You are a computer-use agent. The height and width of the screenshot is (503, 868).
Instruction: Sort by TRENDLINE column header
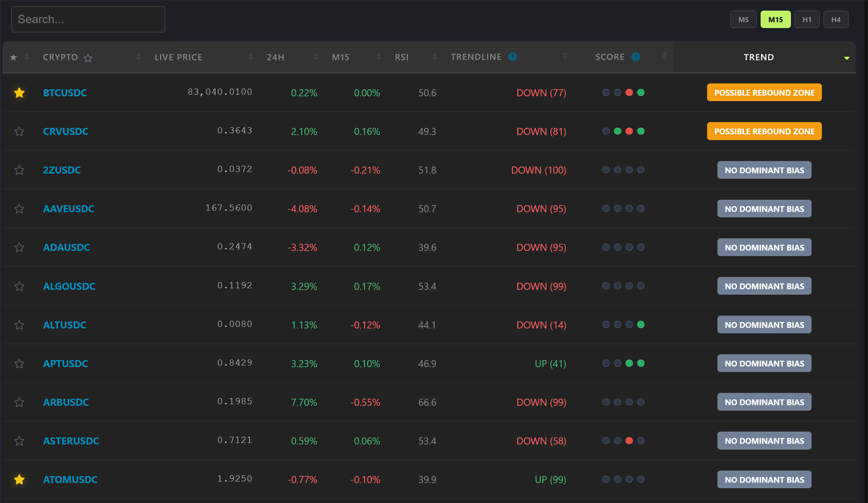pos(476,57)
